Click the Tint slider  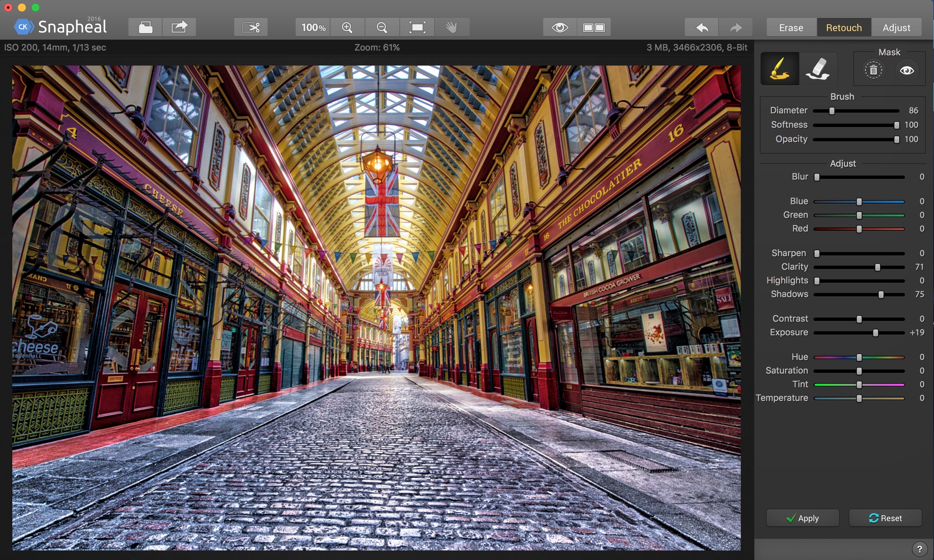(x=859, y=385)
